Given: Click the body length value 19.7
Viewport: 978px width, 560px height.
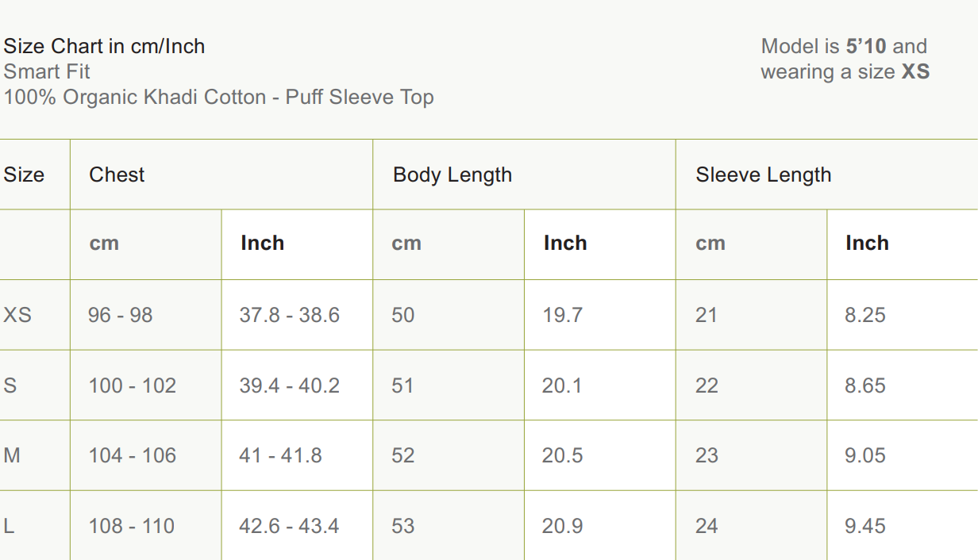Looking at the screenshot, I should click(562, 315).
